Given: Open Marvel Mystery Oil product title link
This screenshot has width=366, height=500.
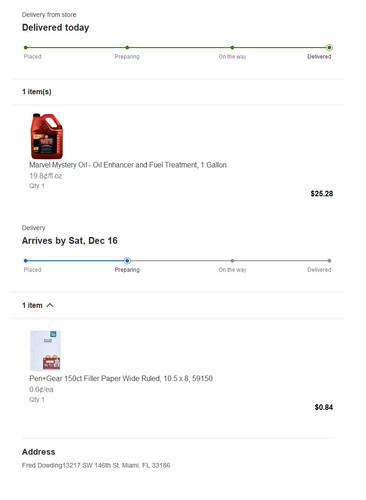Looking at the screenshot, I should pyautogui.click(x=128, y=165).
